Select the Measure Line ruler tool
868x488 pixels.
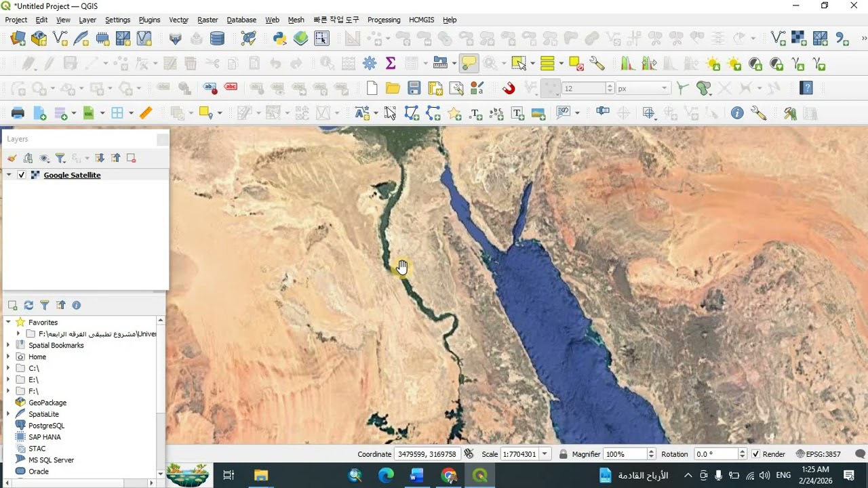[146, 113]
